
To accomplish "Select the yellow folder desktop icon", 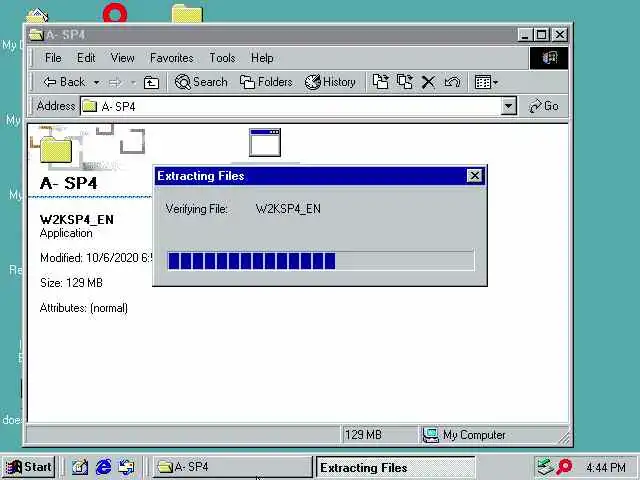I will 187,13.
